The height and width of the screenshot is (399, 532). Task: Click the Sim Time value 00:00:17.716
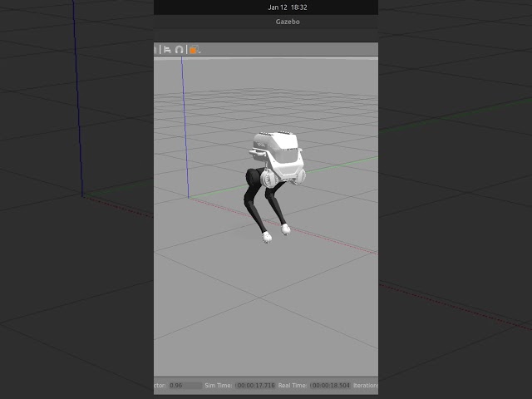tap(255, 386)
